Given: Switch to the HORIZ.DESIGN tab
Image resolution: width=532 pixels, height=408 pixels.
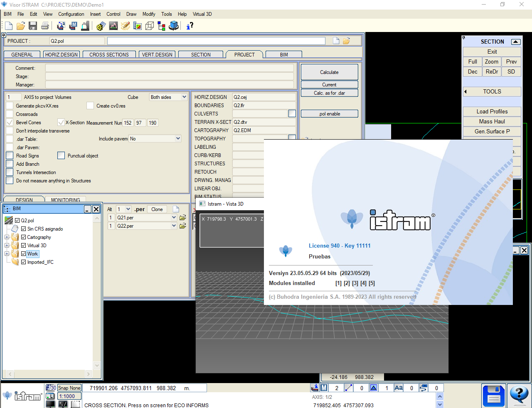Looking at the screenshot, I should (62, 54).
